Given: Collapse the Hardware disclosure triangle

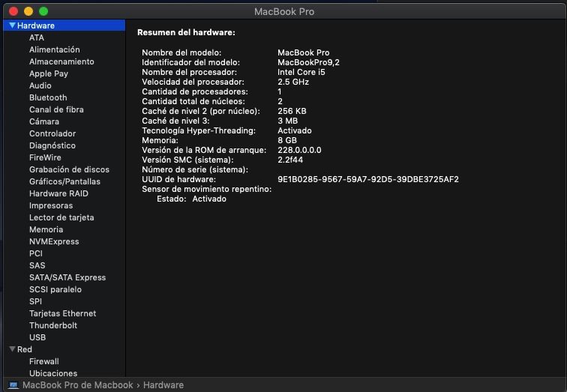Looking at the screenshot, I should (12, 25).
